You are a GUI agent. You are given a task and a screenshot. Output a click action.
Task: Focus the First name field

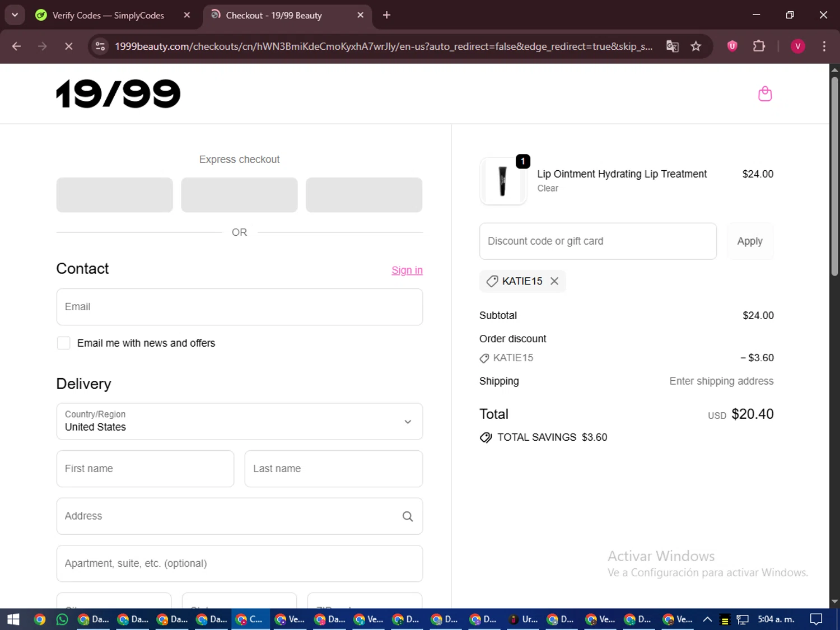(x=145, y=469)
